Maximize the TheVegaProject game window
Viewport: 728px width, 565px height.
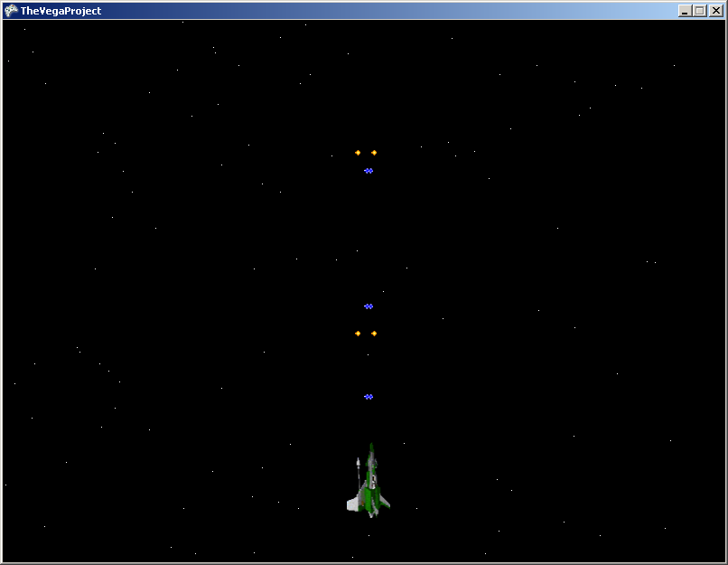(x=700, y=11)
